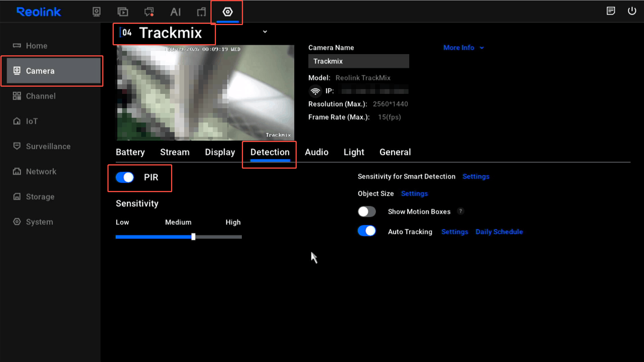
Task: Enable Show Motion Boxes toggle
Action: click(x=367, y=212)
